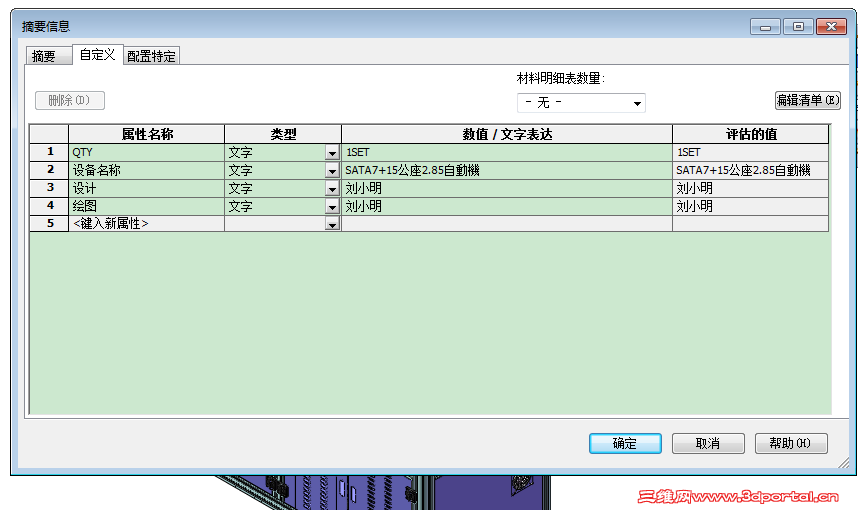Expand type dropdown for 绘图 row

(332, 207)
